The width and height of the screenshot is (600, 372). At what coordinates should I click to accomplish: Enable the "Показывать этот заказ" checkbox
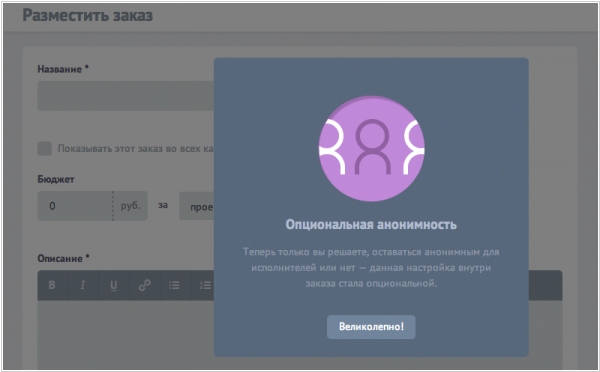point(45,148)
